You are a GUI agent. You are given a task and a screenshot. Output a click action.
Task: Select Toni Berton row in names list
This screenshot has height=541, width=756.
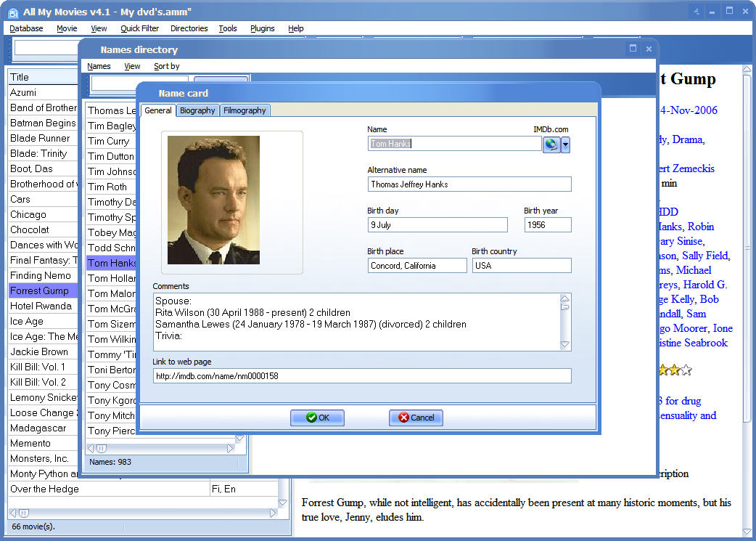(112, 370)
